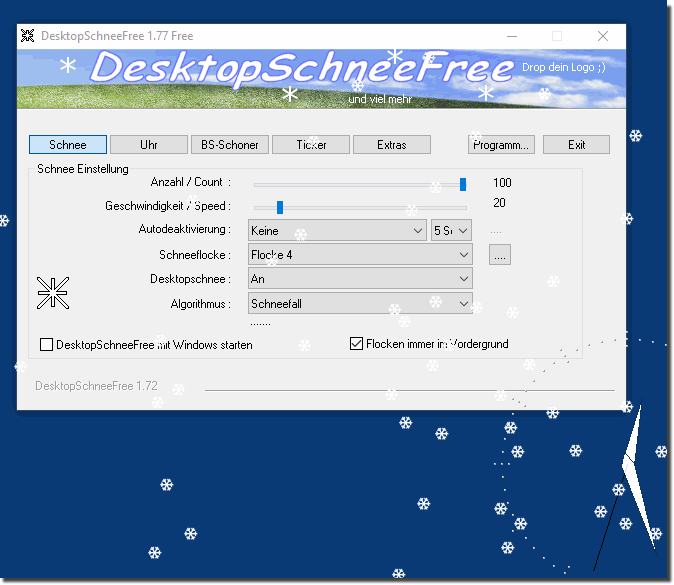Viewport: 674px width, 585px height.
Task: Click the Schnee Einstellung group label
Action: (83, 169)
